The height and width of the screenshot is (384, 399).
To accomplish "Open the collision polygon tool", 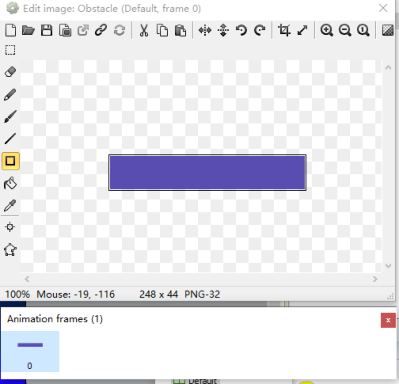I will coord(10,250).
